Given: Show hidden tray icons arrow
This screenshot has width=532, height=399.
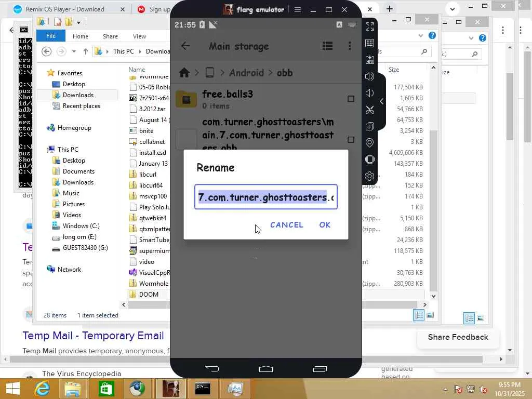Looking at the screenshot, I should pos(445,389).
